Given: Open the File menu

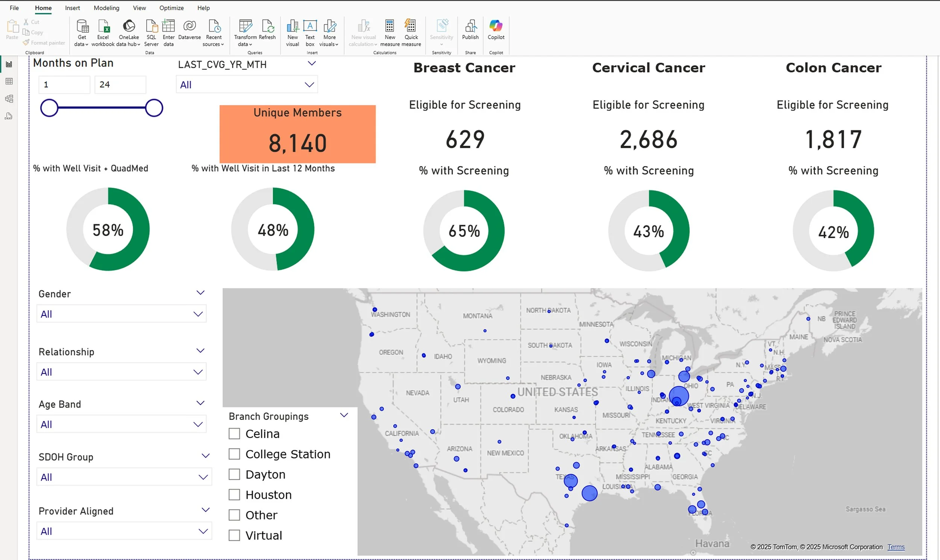Looking at the screenshot, I should 14,8.
